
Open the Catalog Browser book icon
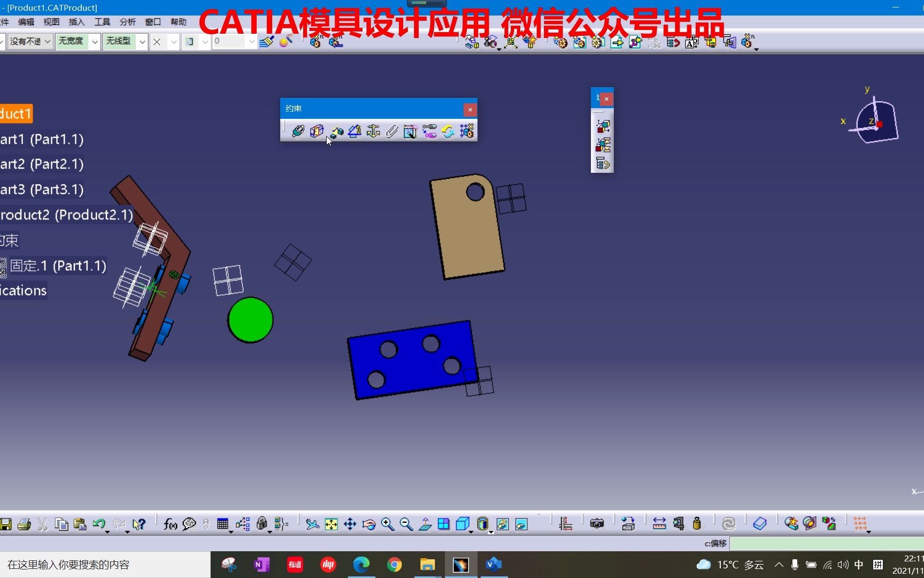tap(760, 524)
